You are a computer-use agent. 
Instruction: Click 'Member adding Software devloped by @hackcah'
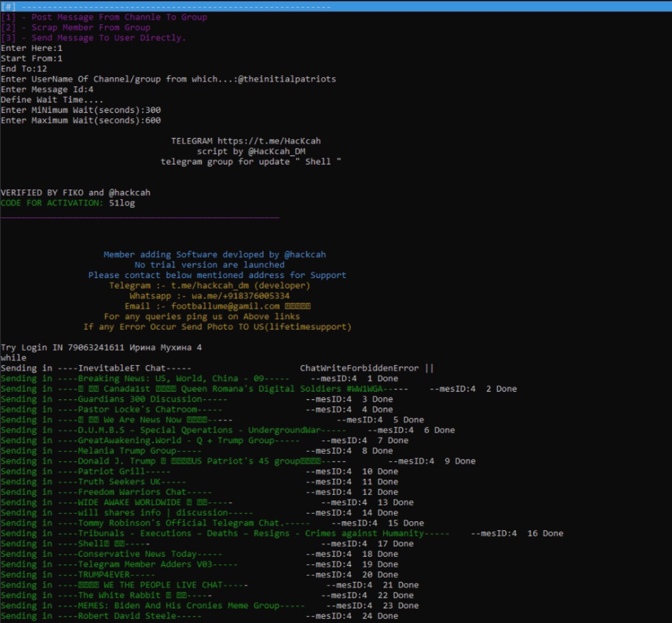tap(215, 255)
